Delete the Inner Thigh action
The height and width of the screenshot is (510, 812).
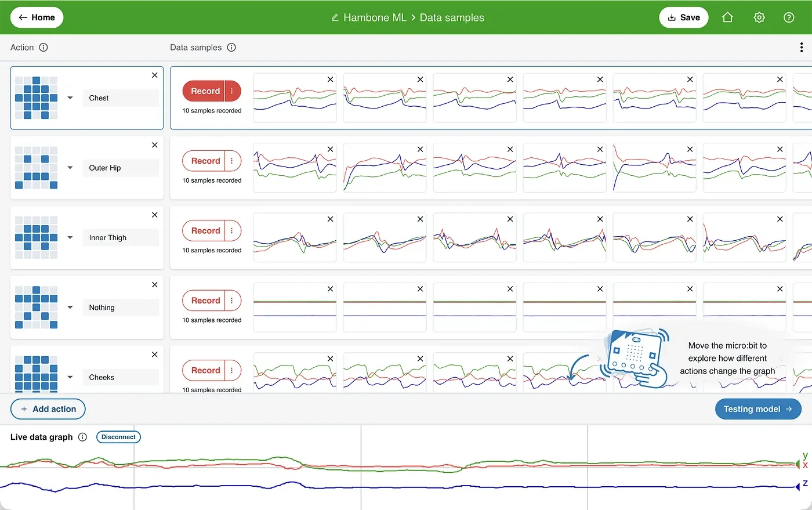(155, 215)
